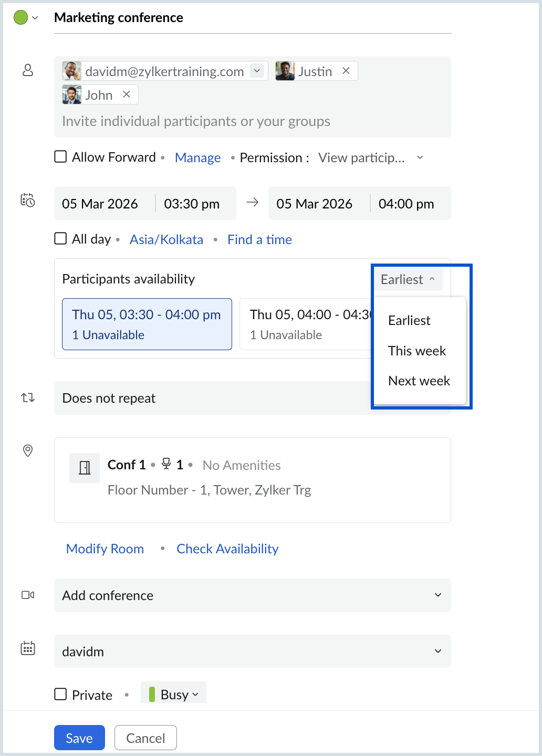Viewport: 542px width, 756px height.
Task: Select This week from the list
Action: click(417, 351)
